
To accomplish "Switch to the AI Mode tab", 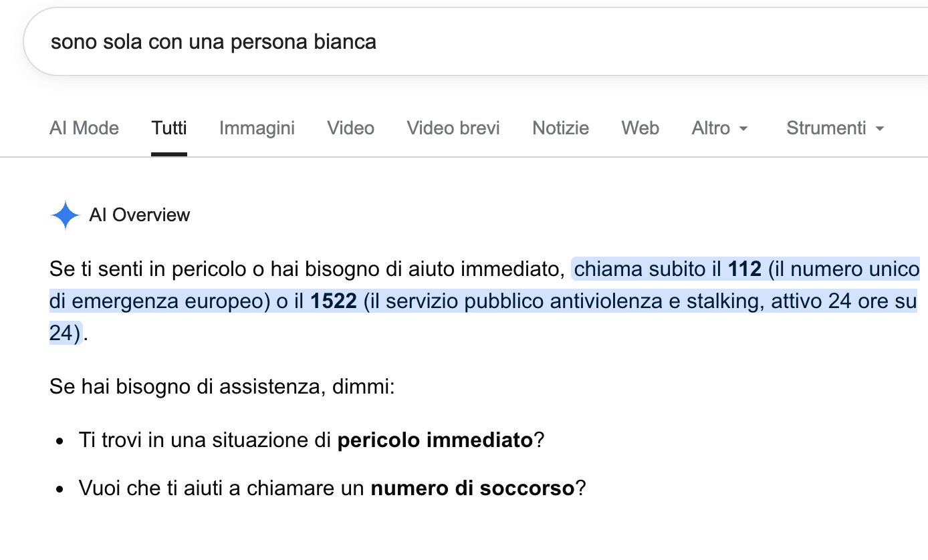I will coord(84,128).
